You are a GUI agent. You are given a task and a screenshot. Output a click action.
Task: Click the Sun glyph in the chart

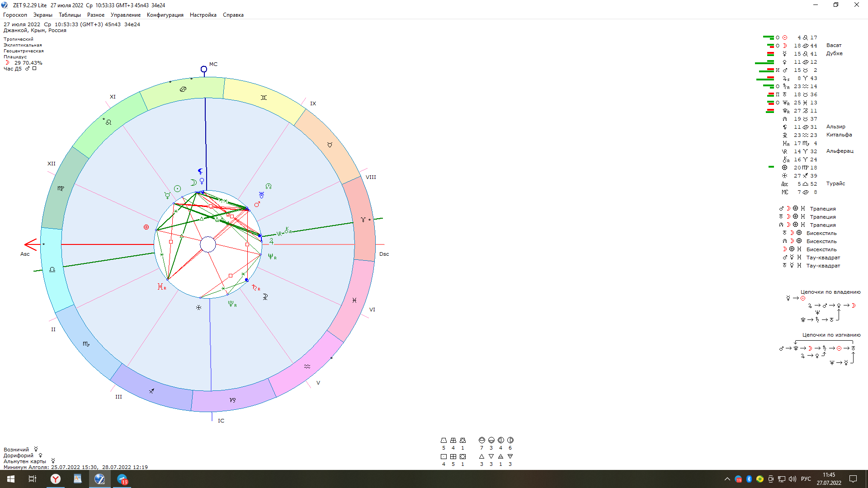(178, 188)
